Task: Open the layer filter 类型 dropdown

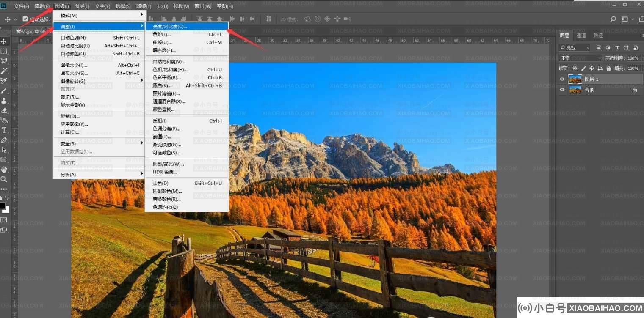Action: [574, 48]
